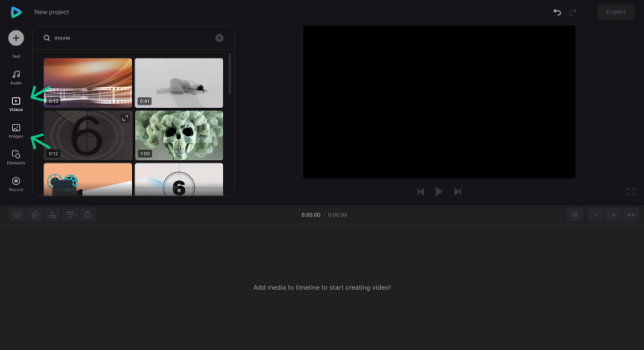
Task: Toggle the timeline snapping button
Action: point(575,215)
